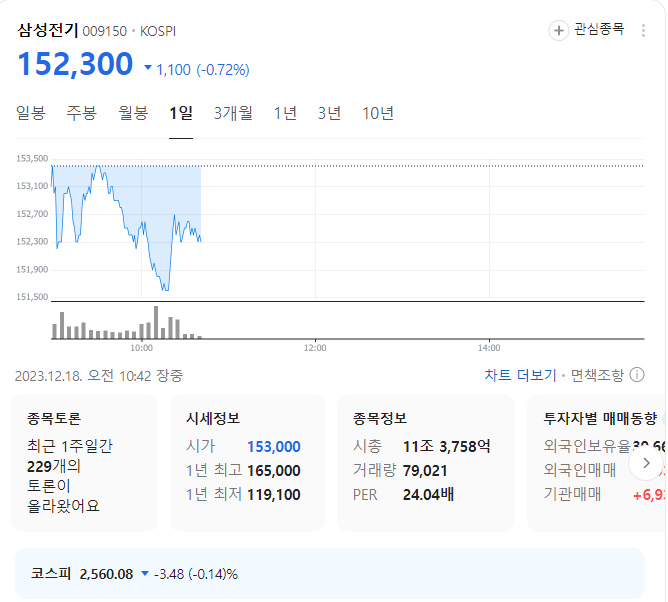Click the 10:00 time axis label

(x=141, y=348)
